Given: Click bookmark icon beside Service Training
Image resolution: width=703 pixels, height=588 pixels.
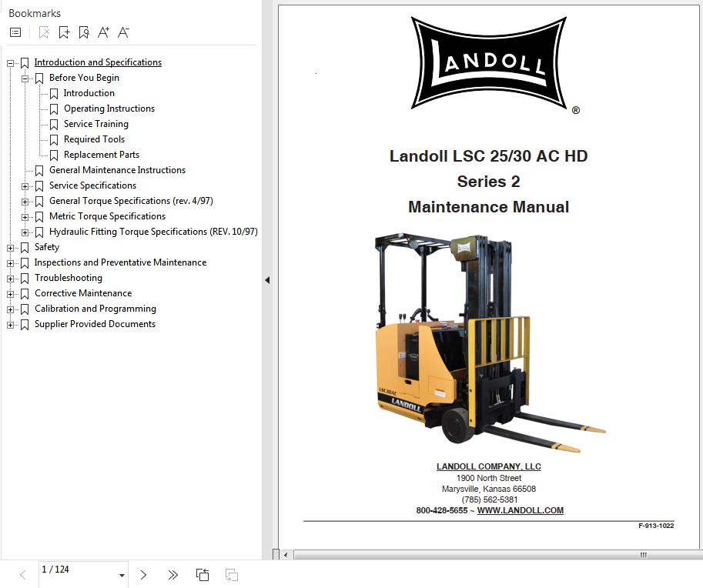Looking at the screenshot, I should 54,125.
